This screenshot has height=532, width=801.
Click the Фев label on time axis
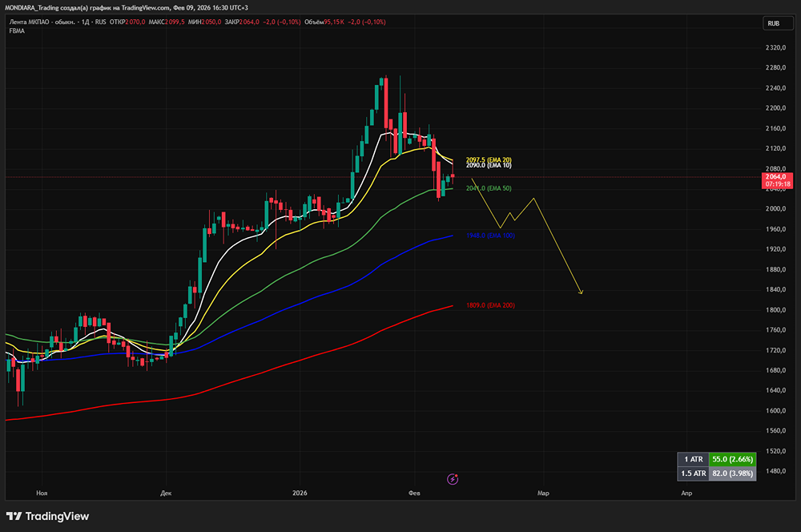[x=414, y=494]
